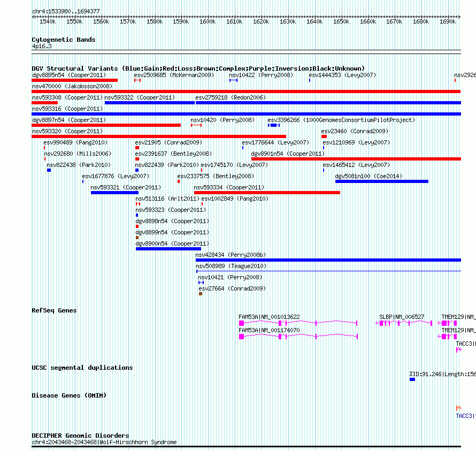Select variant label dgv8899n54 (Cooper2011)
The width and height of the screenshot is (476, 450).
pos(172,232)
